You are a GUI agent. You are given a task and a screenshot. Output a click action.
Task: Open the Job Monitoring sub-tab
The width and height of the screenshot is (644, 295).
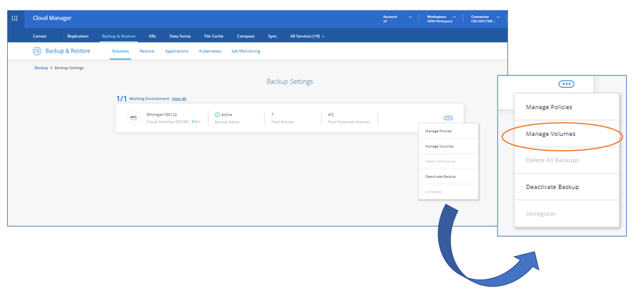(246, 51)
